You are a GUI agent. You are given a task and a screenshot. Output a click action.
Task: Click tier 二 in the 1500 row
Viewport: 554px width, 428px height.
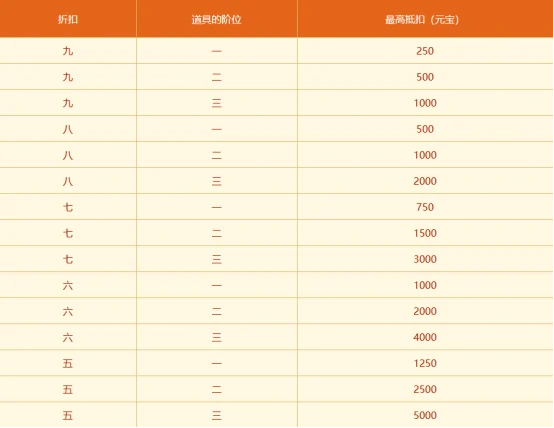217,233
